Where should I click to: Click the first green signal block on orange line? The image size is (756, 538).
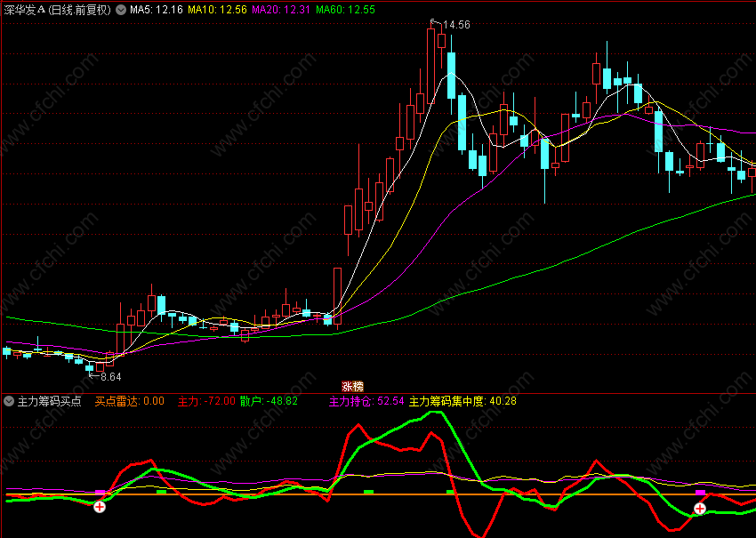tap(161, 492)
